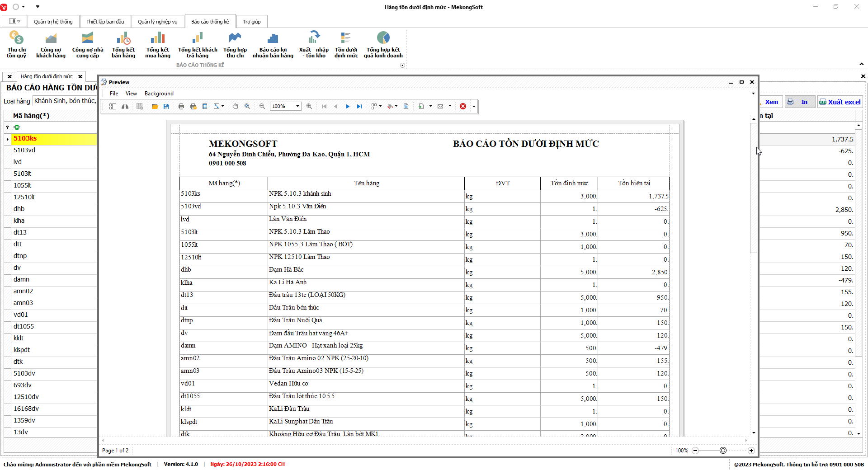Open 'Xuất - nhập - tồn kho' report
This screenshot has width=868, height=470.
coord(314,45)
